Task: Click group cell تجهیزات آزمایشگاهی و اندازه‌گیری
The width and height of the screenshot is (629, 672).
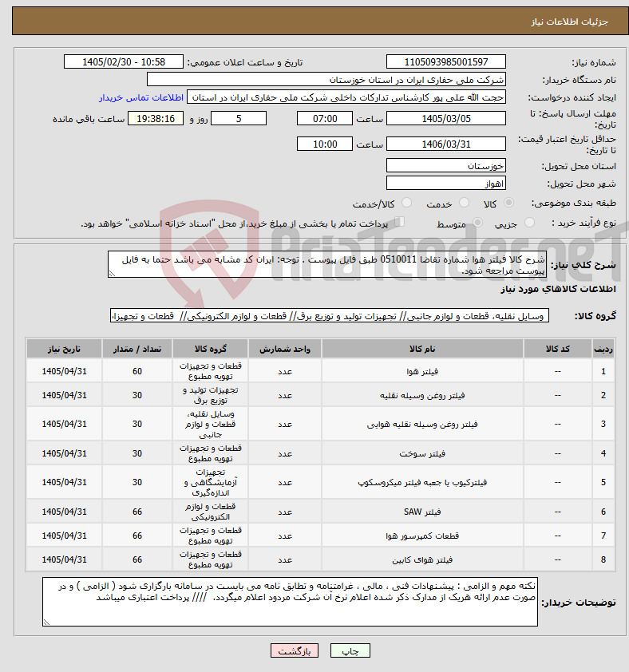Action: pos(211,482)
